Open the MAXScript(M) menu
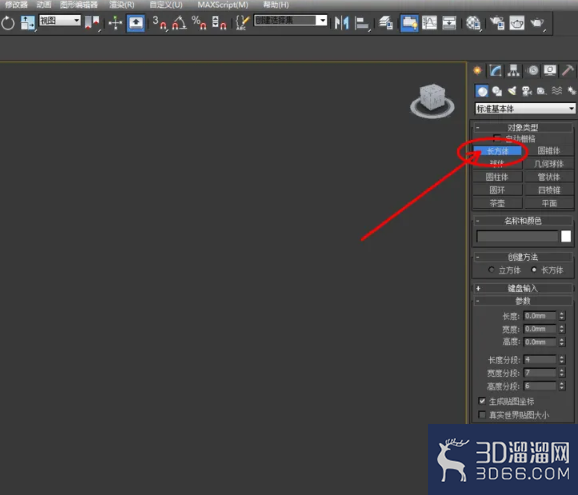The width and height of the screenshot is (578, 495). click(223, 5)
